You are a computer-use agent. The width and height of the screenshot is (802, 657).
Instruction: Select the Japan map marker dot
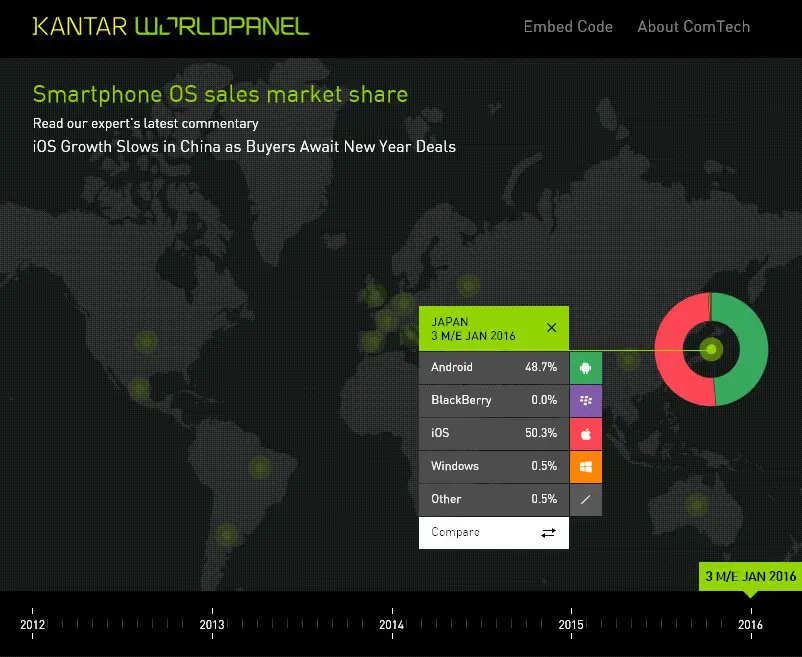[x=711, y=350]
